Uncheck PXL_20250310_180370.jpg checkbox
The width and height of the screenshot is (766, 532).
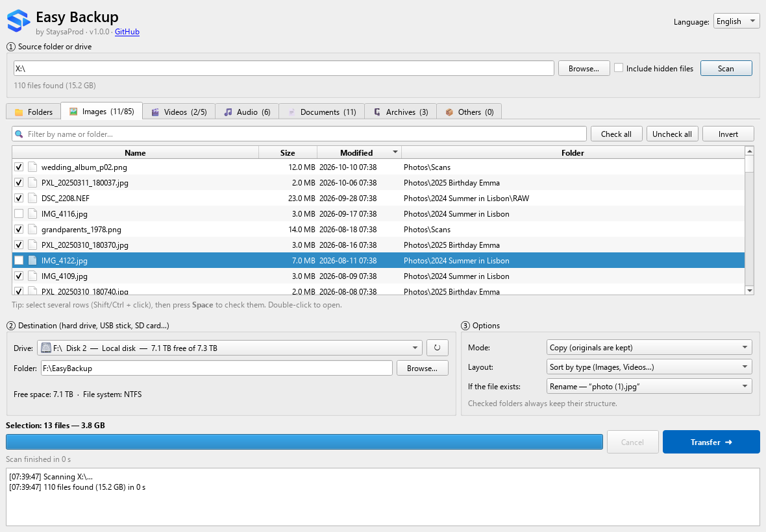pos(19,245)
